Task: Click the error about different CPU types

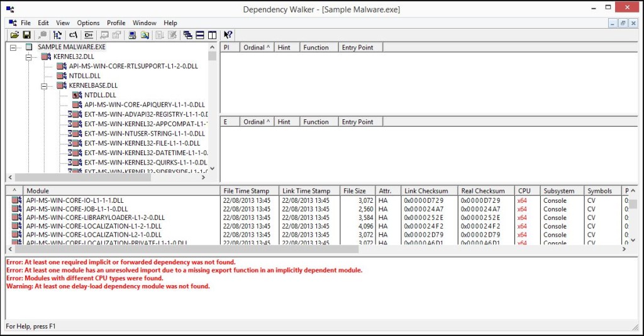Action: 84,278
